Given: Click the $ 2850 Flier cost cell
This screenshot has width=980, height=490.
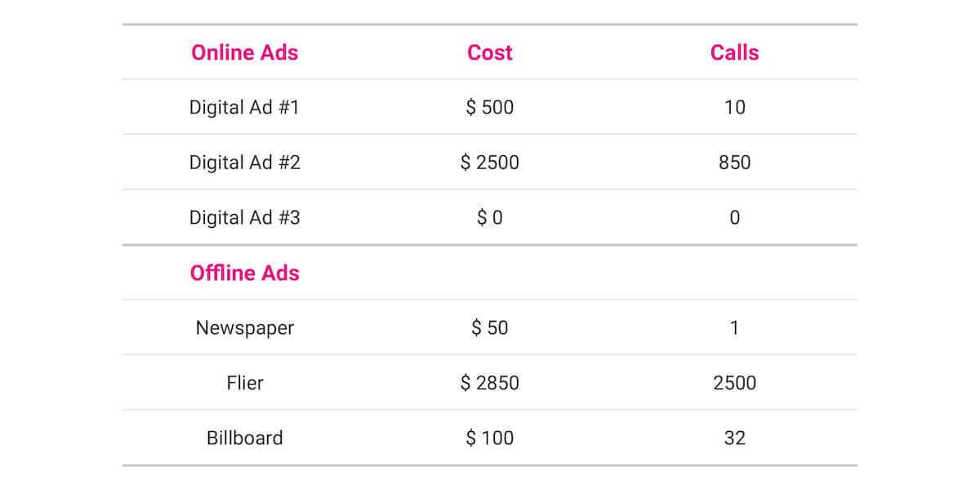Looking at the screenshot, I should [489, 382].
